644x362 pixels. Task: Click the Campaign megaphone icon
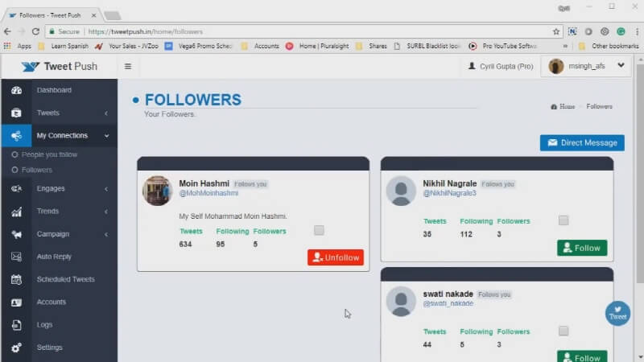[16, 234]
